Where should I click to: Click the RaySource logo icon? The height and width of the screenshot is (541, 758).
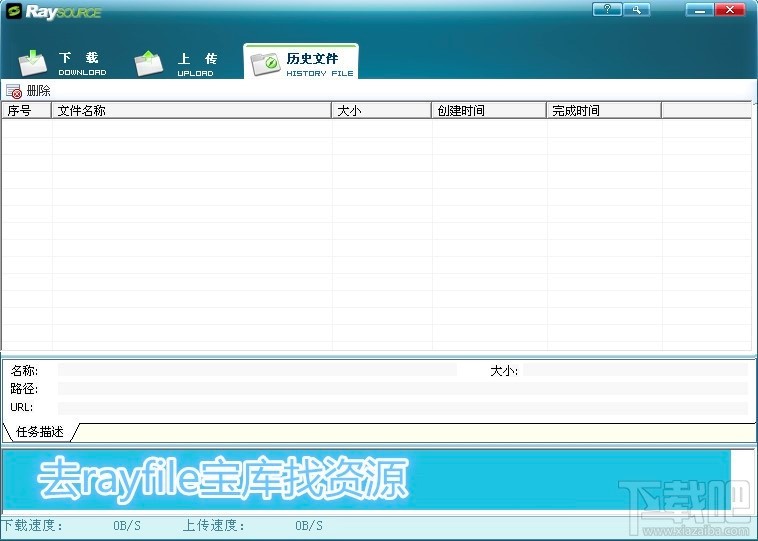[14, 12]
